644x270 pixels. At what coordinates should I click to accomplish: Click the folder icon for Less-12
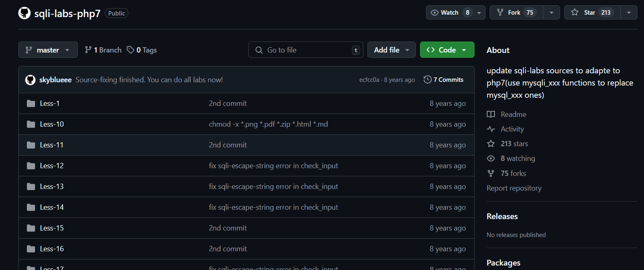31,166
